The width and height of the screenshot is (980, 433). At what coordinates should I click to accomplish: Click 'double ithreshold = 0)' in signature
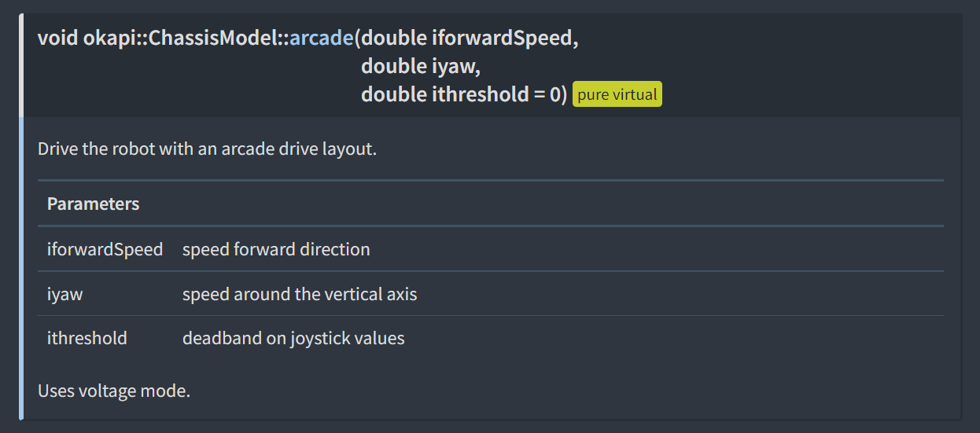[464, 95]
